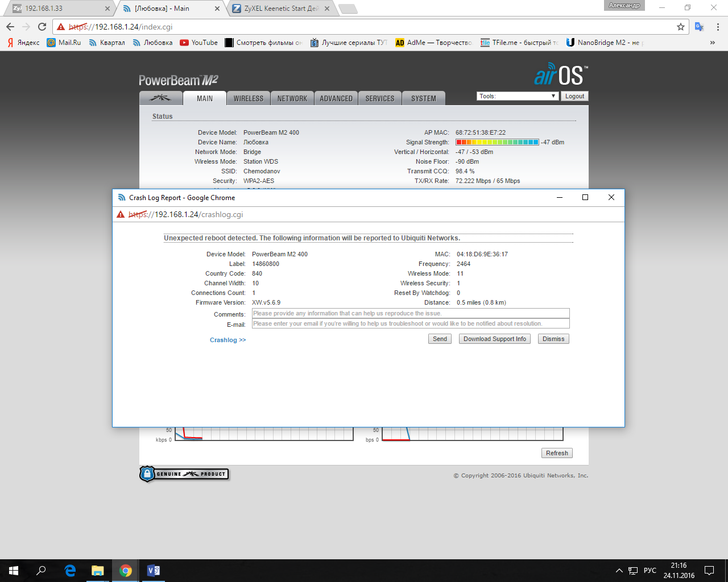Viewport: 728px width, 582px height.
Task: Click TX/RX Rate value text
Action: coord(488,181)
